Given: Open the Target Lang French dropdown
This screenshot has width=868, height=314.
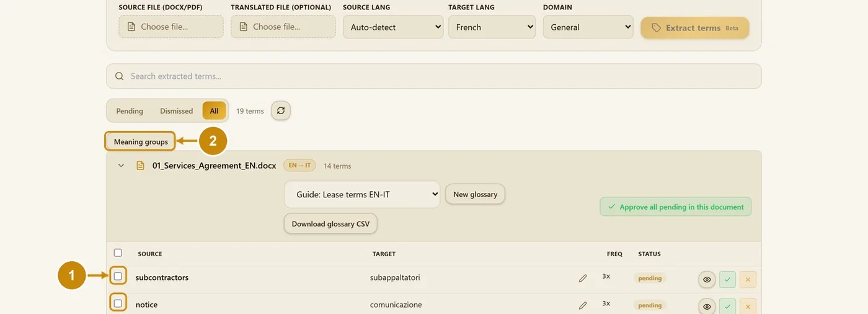Looking at the screenshot, I should [492, 27].
